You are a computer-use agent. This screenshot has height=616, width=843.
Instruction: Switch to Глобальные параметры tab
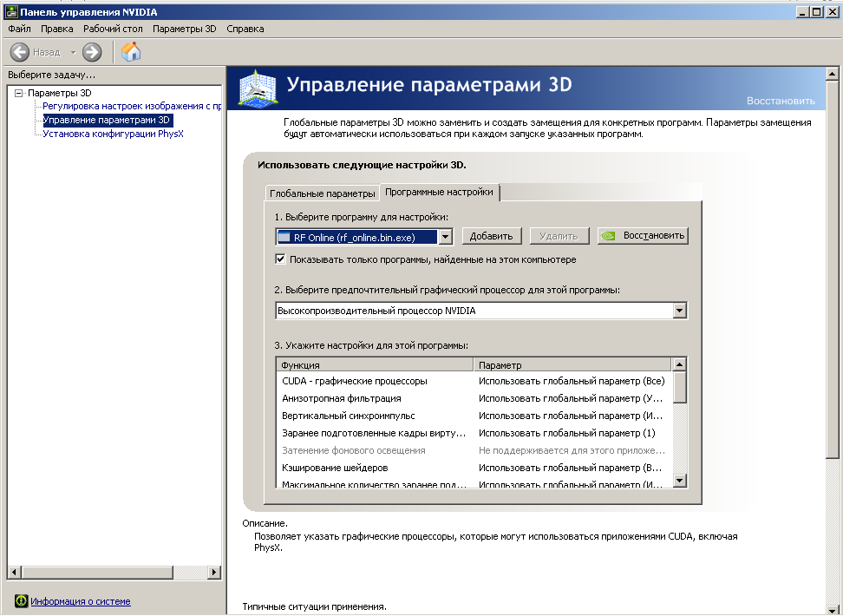click(x=323, y=193)
